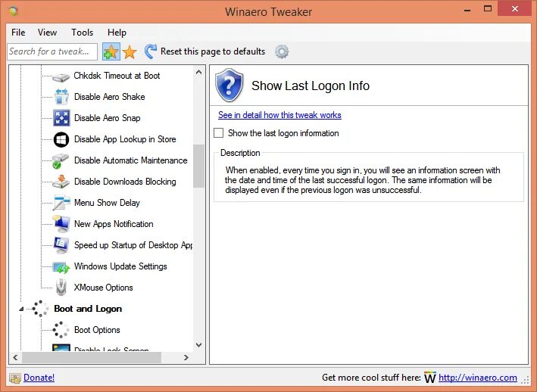The height and width of the screenshot is (392, 537).
Task: Select Boot Options tweak
Action: pyautogui.click(x=97, y=330)
